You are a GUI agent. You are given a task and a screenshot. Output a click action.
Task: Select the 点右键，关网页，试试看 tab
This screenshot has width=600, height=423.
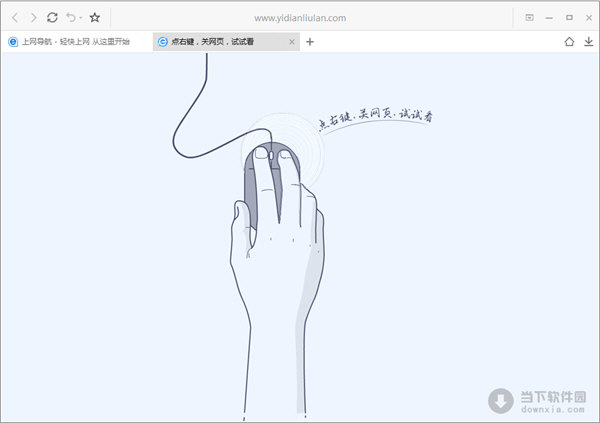(x=226, y=42)
